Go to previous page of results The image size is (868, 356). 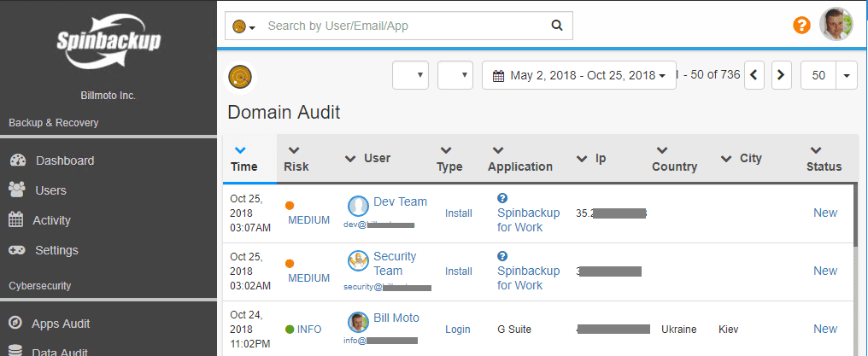coord(754,75)
